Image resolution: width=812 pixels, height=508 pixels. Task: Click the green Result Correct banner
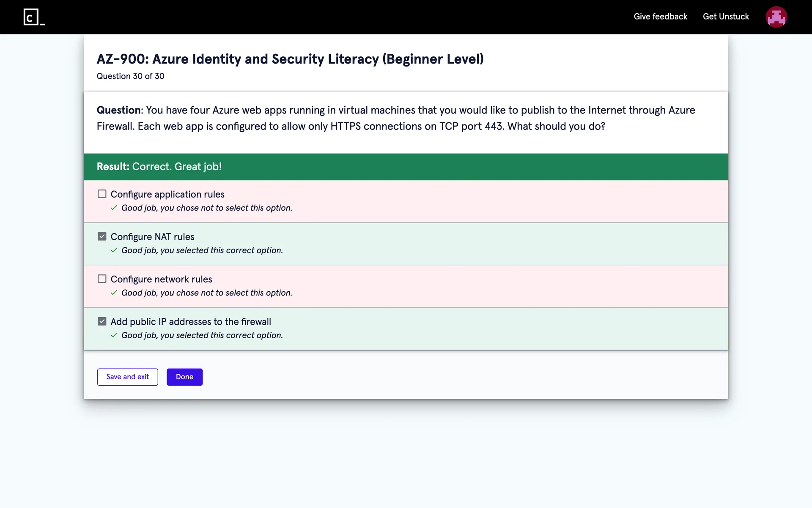point(406,167)
